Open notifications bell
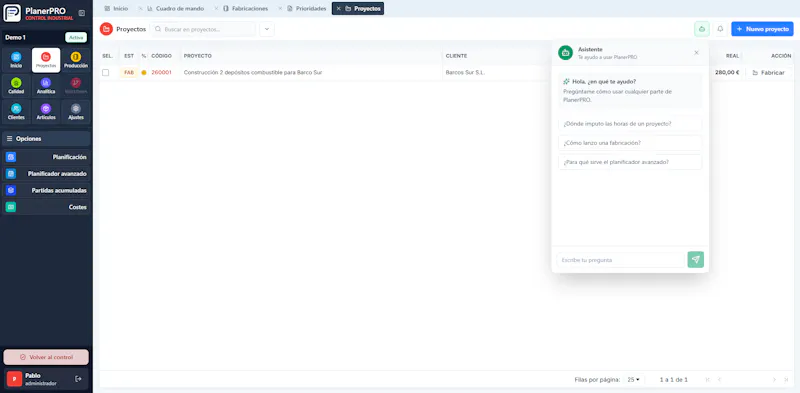 click(x=720, y=29)
